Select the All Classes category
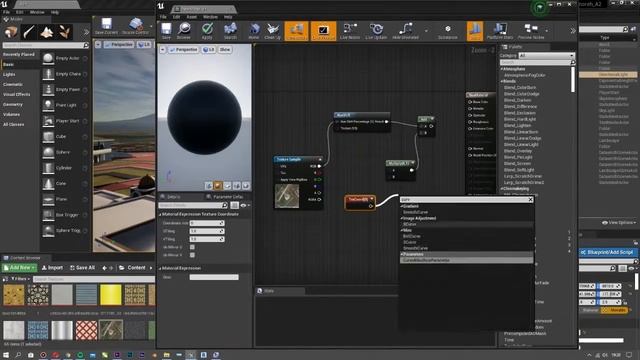This screenshot has width=640, height=360. [x=14, y=124]
